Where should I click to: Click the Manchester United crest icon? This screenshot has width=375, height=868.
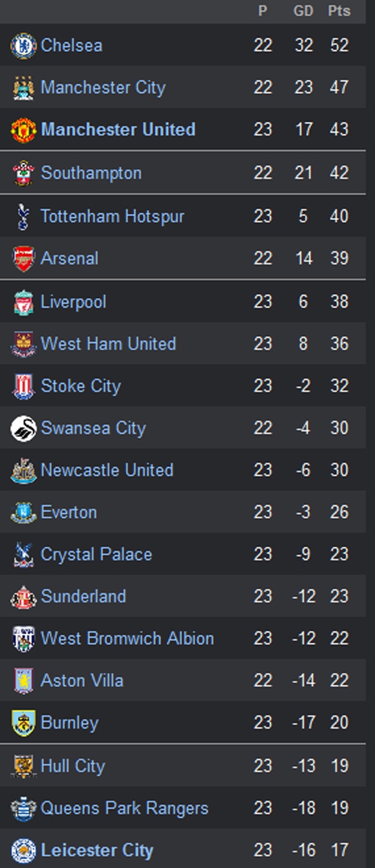23,130
